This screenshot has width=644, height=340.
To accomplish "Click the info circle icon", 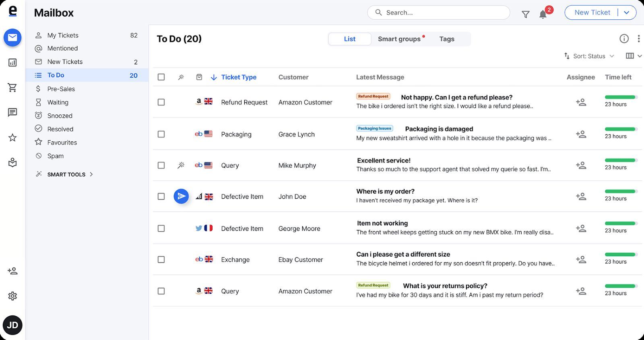I will [x=624, y=39].
